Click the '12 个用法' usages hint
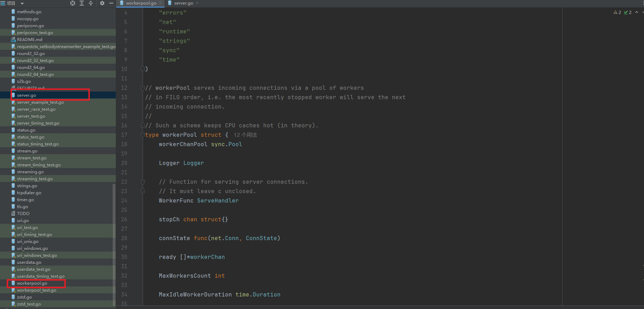Screen dimensions: 644x309 (245, 135)
